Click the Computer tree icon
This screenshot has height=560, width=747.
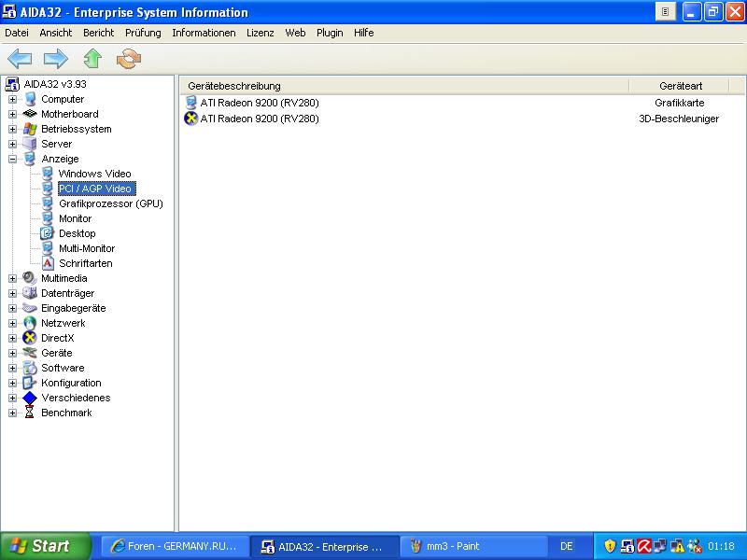(30, 99)
